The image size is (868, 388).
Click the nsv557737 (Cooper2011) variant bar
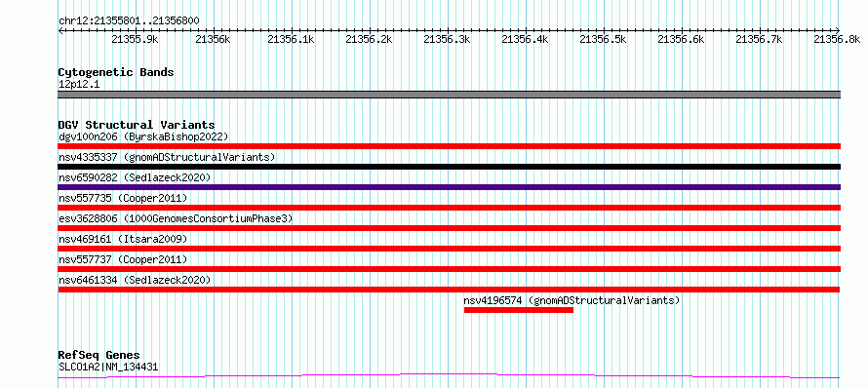[x=449, y=269]
